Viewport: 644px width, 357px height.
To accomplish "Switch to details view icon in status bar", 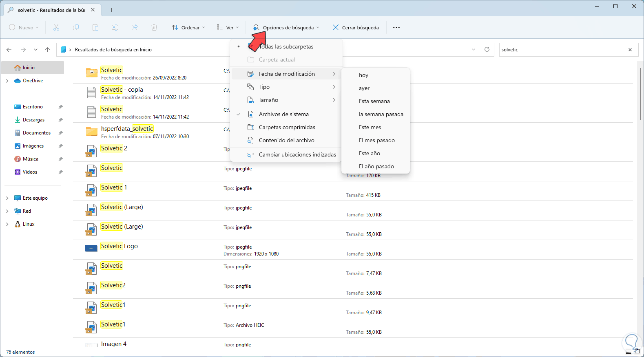I will 629,352.
